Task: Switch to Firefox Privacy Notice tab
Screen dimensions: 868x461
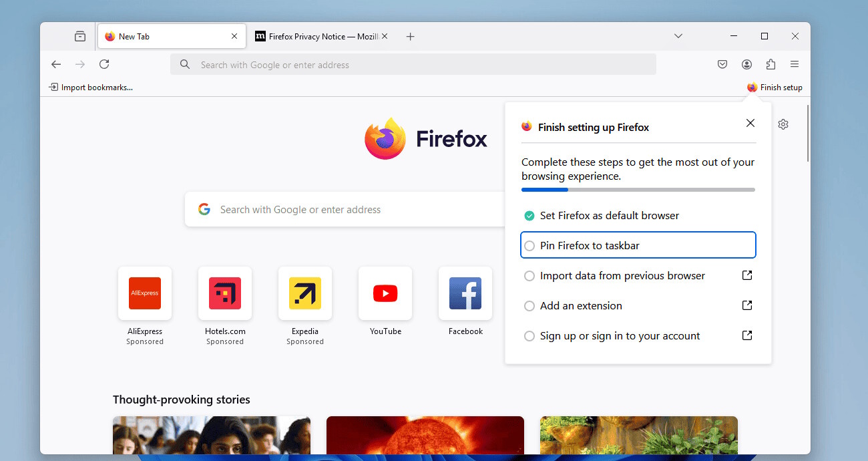Action: tap(323, 37)
